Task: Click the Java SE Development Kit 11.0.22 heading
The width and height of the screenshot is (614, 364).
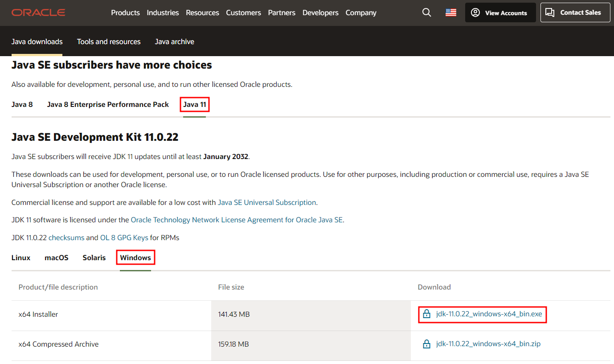Action: (95, 137)
